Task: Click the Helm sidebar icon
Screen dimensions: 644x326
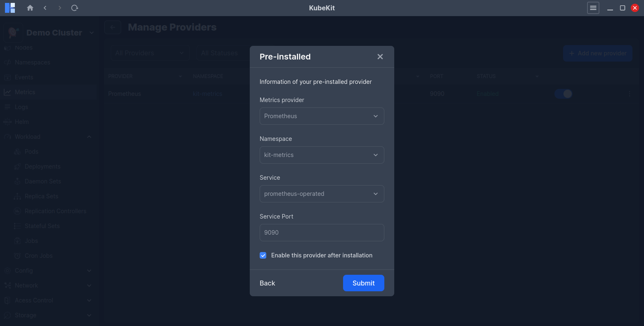Action: [7, 121]
